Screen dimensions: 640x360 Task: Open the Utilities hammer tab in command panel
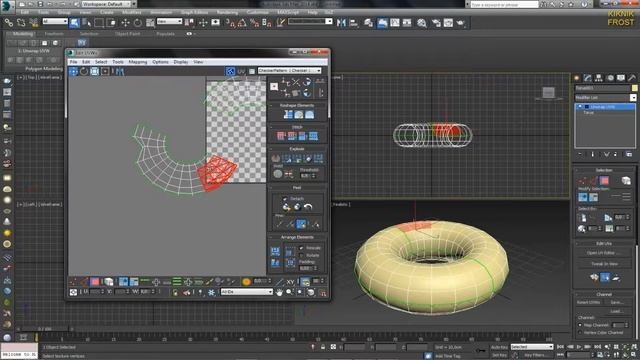pos(632,78)
